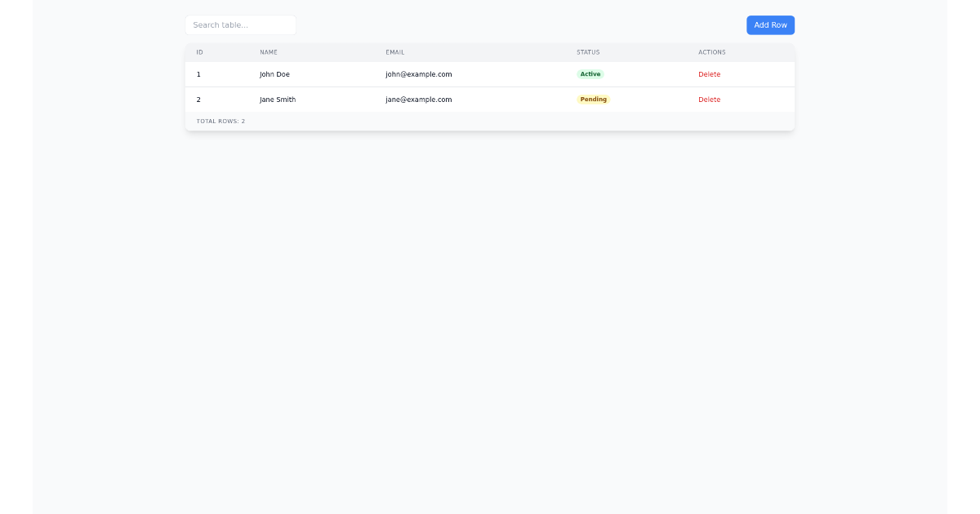Image resolution: width=980 pixels, height=514 pixels.
Task: Click the search table input field
Action: click(240, 24)
